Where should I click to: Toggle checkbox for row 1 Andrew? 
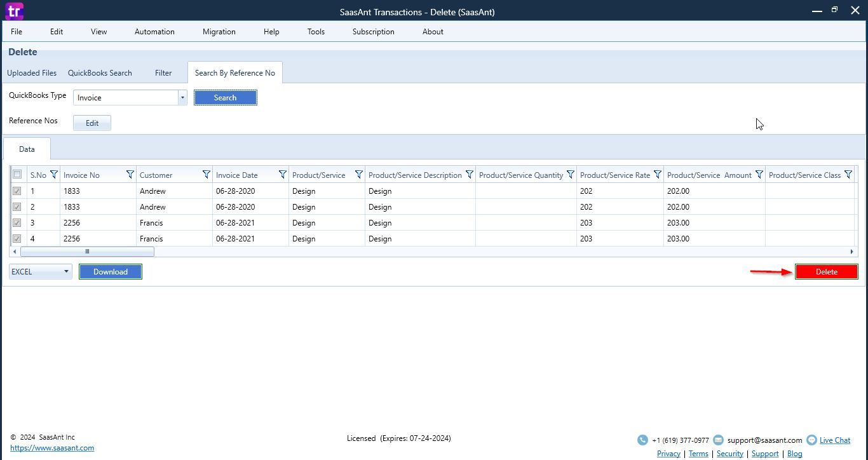(x=17, y=191)
